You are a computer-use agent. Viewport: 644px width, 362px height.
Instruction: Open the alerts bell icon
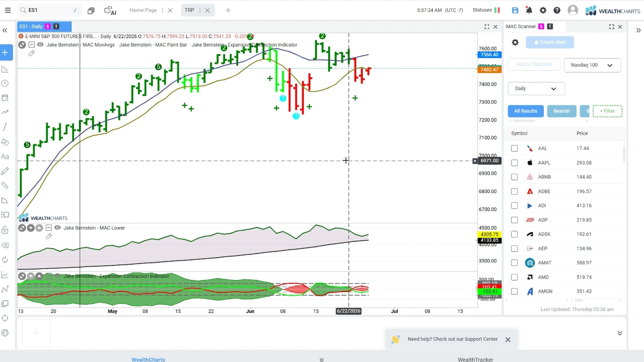[529, 10]
